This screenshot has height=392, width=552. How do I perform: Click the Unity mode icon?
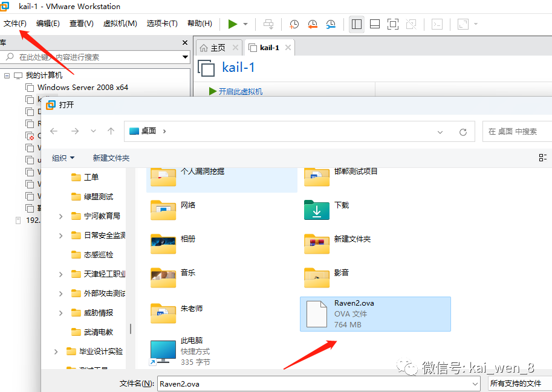tap(411, 24)
